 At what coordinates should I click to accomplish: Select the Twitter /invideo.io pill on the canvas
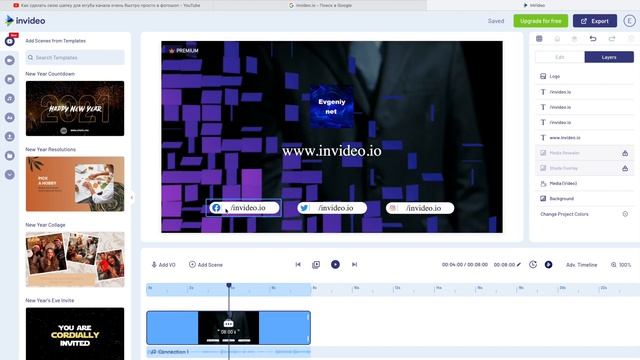(332, 208)
